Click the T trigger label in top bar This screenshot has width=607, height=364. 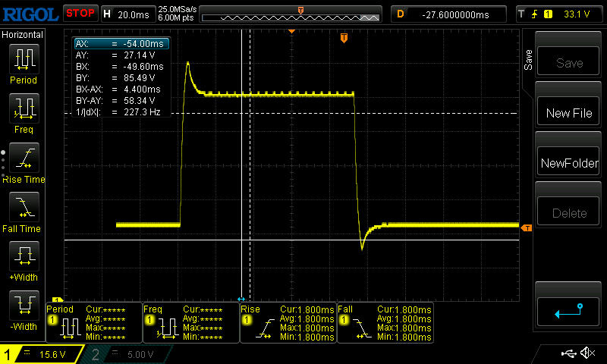click(x=521, y=14)
